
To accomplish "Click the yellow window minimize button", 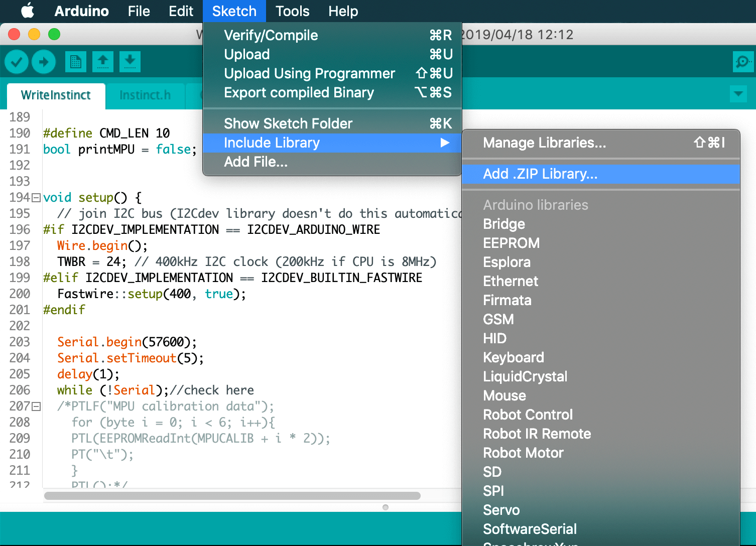I will (34, 34).
